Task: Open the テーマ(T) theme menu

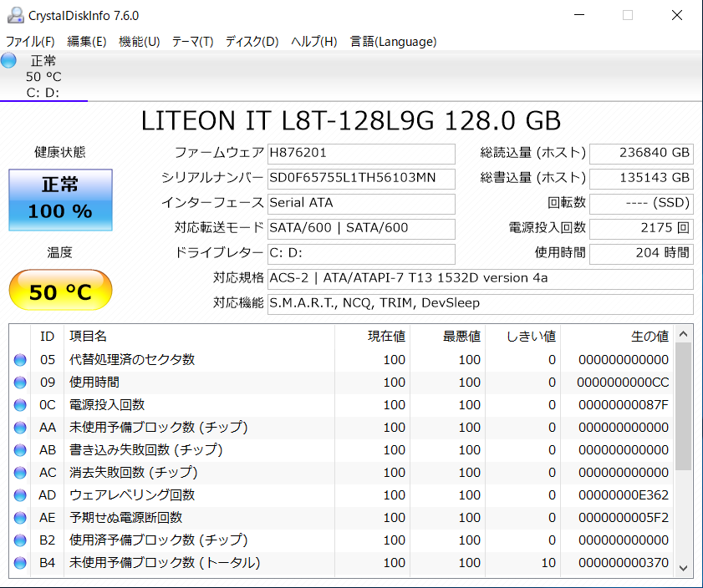Action: (x=193, y=41)
